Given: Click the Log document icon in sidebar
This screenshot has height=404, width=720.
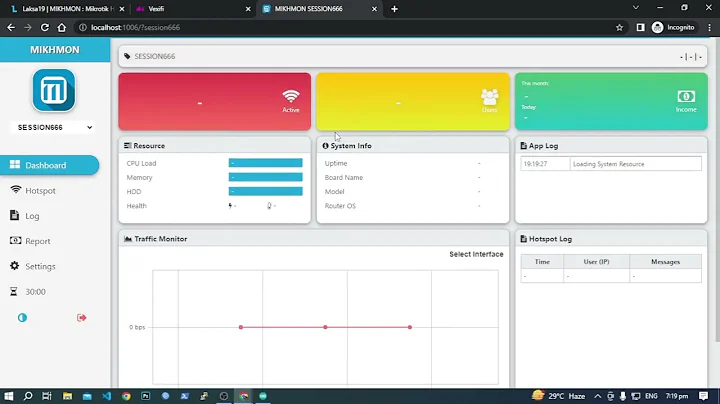Looking at the screenshot, I should pyautogui.click(x=14, y=215).
